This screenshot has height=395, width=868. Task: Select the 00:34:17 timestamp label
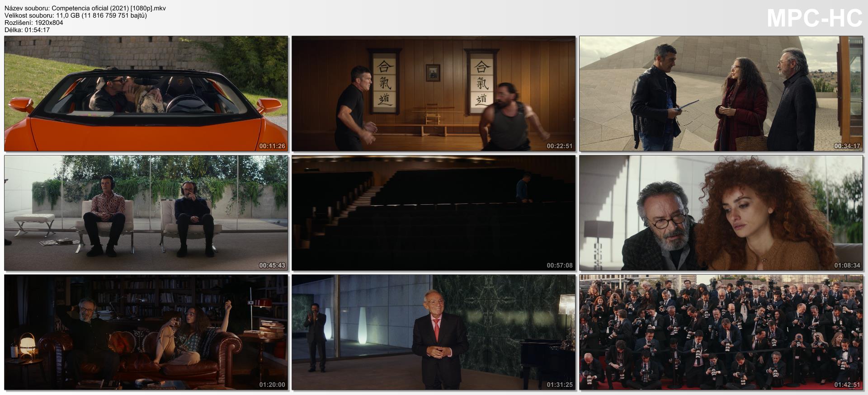click(x=847, y=146)
